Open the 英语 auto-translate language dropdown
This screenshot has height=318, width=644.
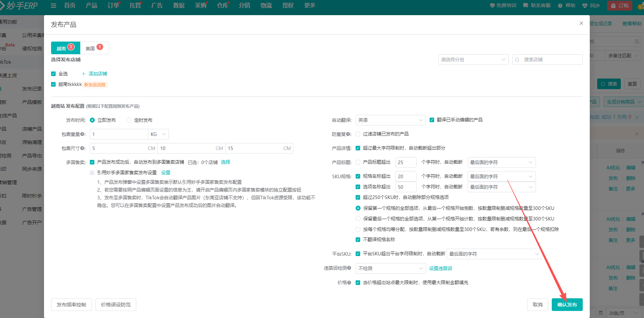point(390,120)
